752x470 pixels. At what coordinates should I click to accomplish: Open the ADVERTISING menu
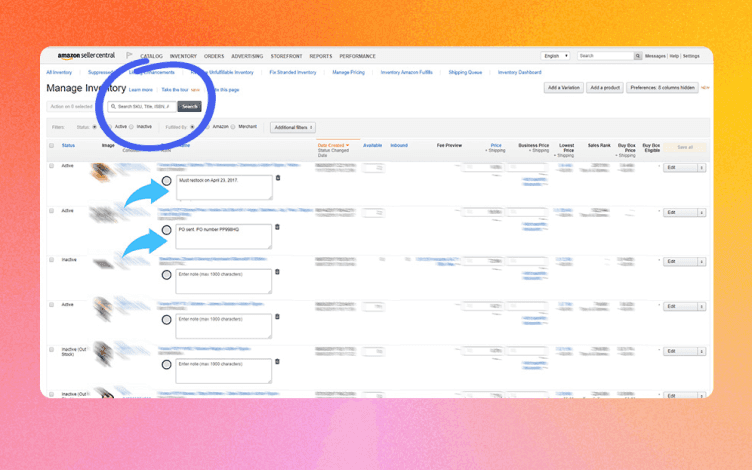point(247,56)
